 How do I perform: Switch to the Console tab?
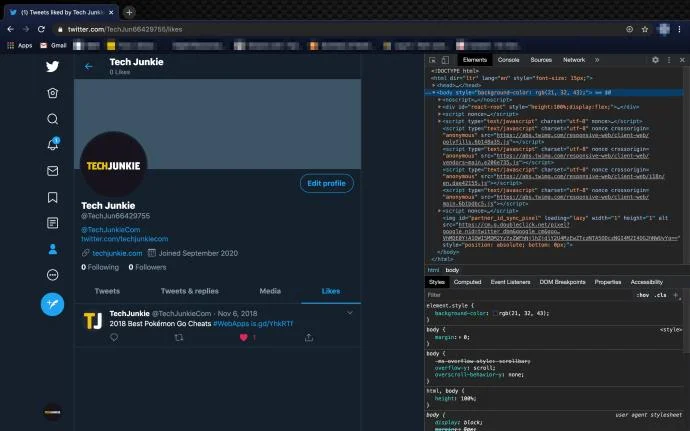(509, 60)
